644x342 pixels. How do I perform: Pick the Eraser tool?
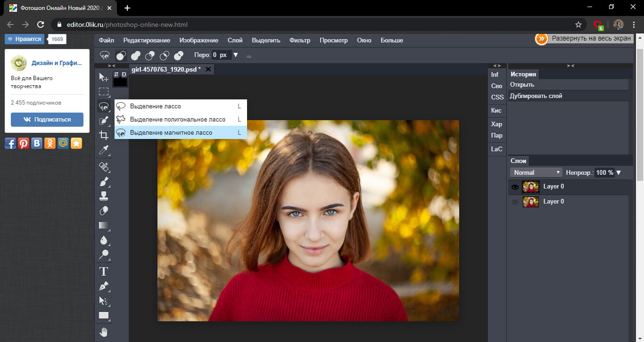pos(104,211)
